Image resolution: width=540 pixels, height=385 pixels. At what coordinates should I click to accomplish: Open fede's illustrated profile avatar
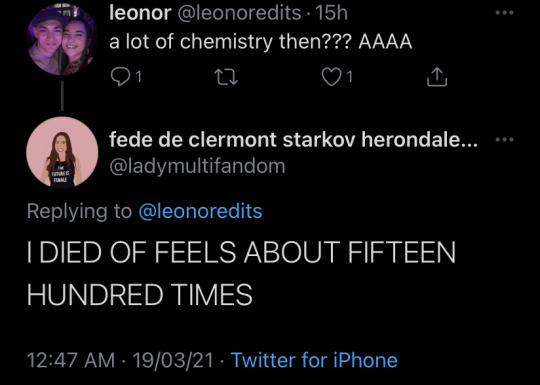[62, 152]
